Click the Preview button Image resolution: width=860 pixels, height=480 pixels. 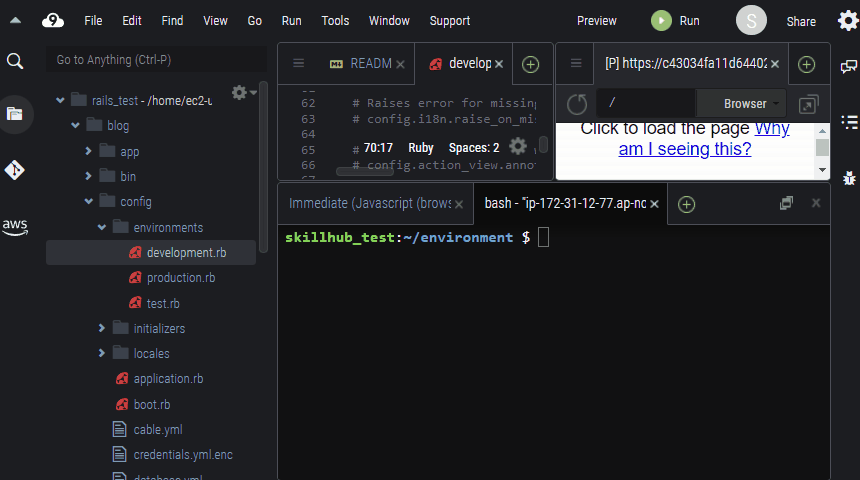(597, 21)
